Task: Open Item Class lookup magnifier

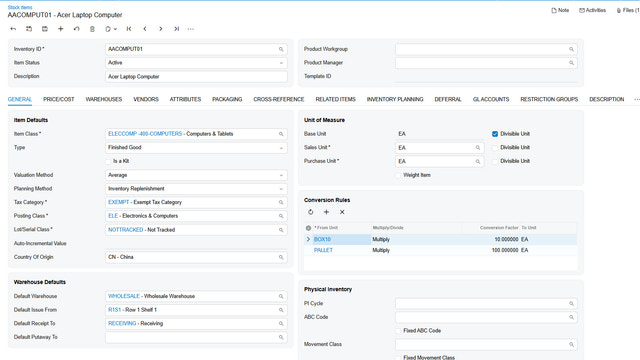Action: tap(281, 134)
